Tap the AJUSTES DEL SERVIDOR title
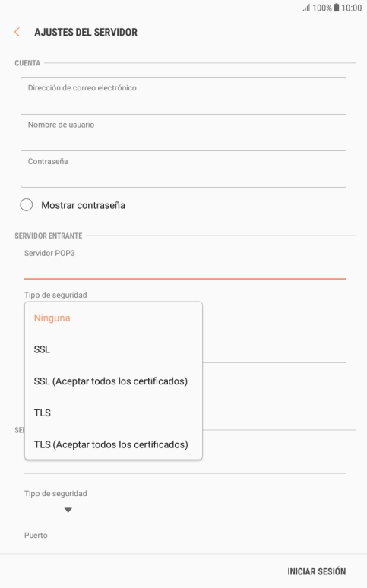This screenshot has height=588, width=367. click(86, 32)
